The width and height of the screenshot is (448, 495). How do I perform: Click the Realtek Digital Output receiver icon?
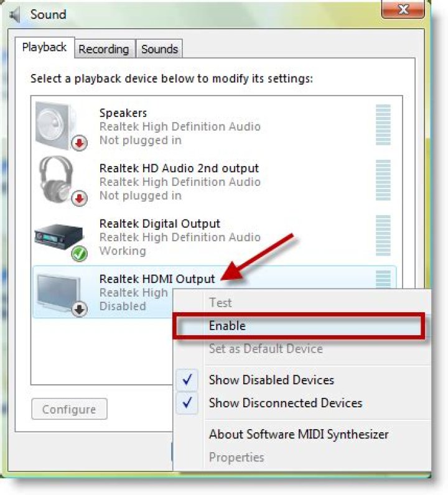[x=60, y=242]
